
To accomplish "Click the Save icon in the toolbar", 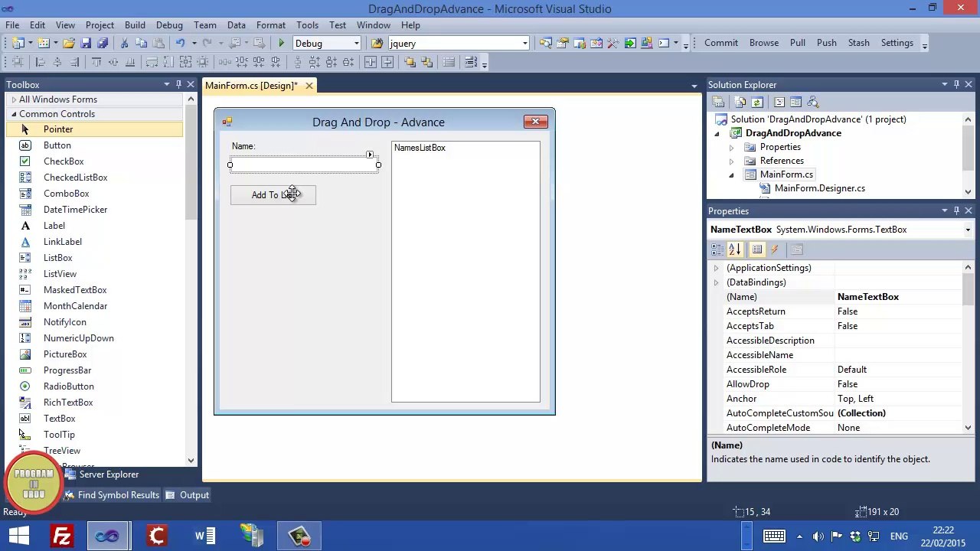I will coord(86,43).
